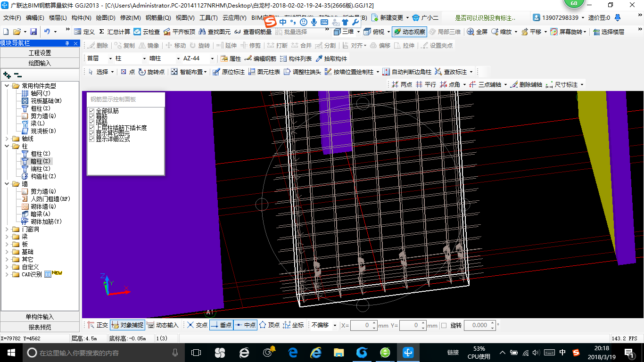Click the new file icon
The width and height of the screenshot is (644, 362).
point(6,32)
